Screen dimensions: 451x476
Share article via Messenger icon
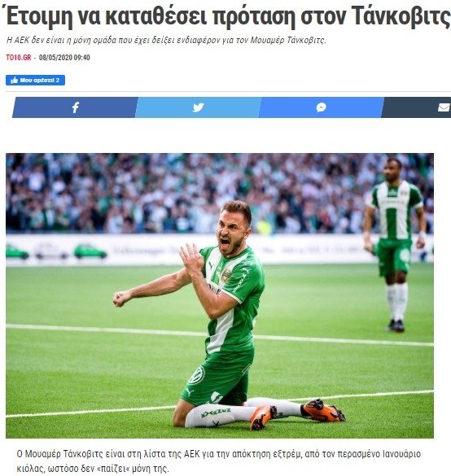coord(321,107)
